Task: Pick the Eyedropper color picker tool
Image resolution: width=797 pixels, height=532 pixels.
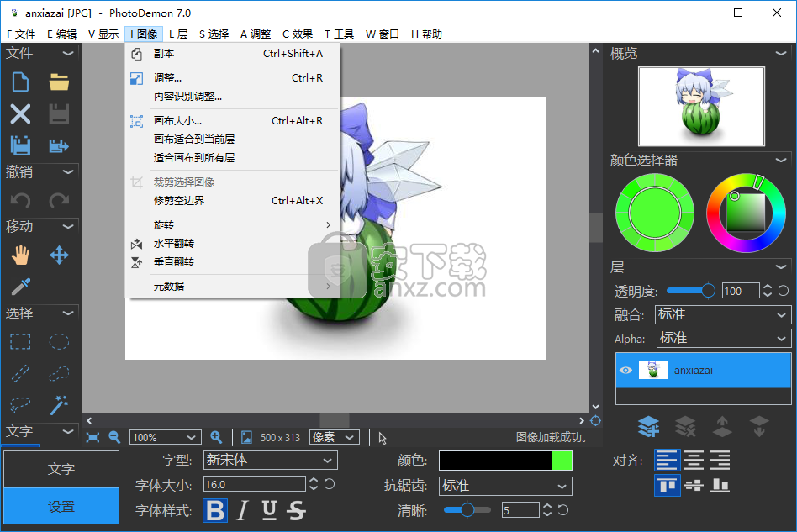Action: (20, 287)
